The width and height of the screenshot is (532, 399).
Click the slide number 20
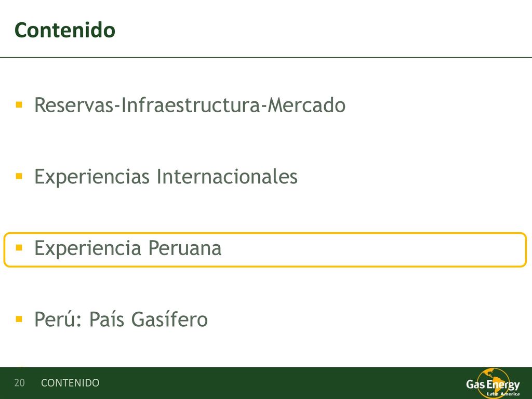click(x=19, y=383)
